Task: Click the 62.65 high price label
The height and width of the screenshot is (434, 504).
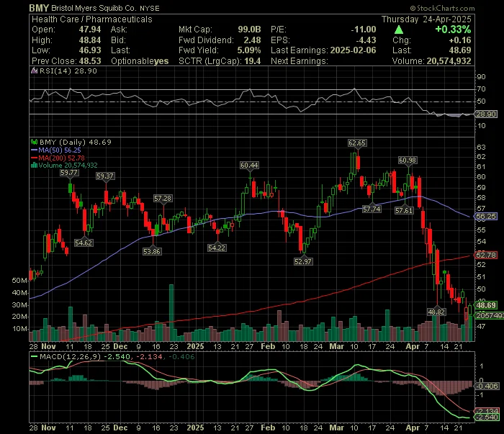Action: [357, 143]
